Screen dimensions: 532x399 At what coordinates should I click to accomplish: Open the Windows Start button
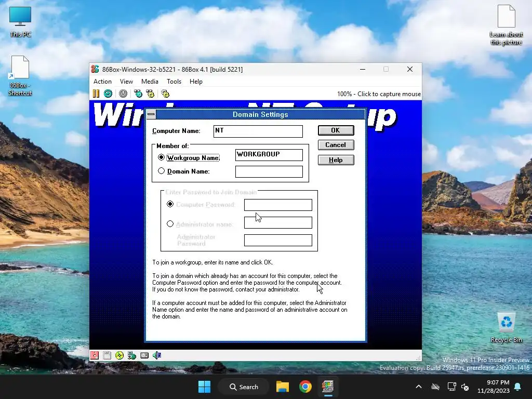coord(204,387)
